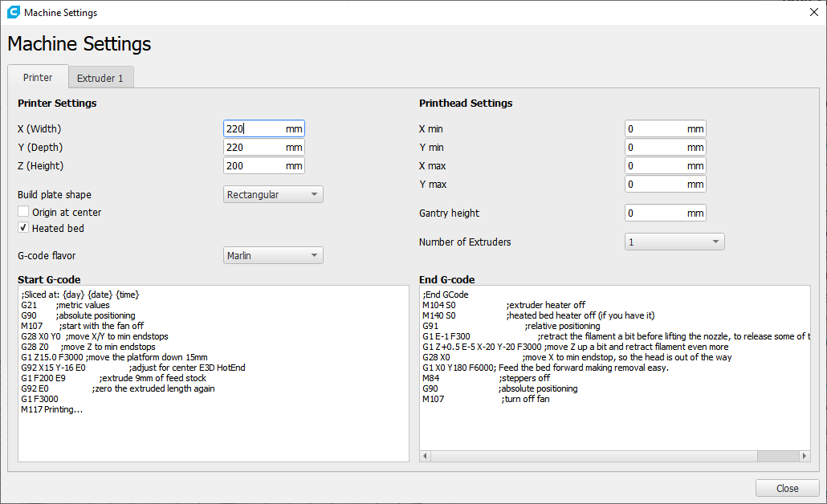Viewport: 827px width, 504px height.
Task: Select the Printer tab
Action: (37, 77)
